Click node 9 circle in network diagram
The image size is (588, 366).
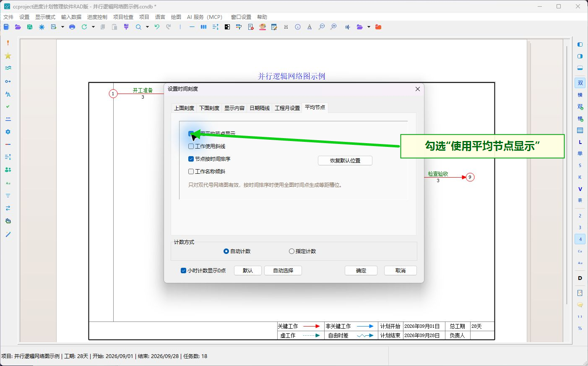pyautogui.click(x=470, y=177)
